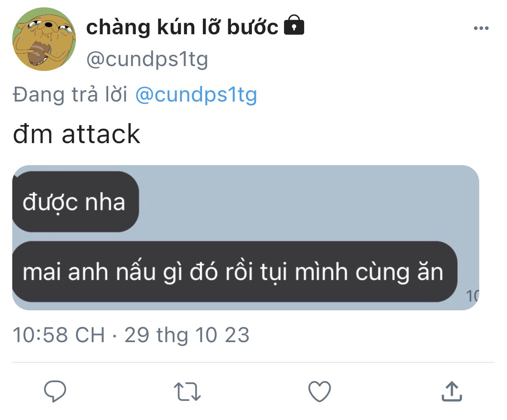Tap the được nha message bubble
Screen dimensions: 507x420
[76, 202]
